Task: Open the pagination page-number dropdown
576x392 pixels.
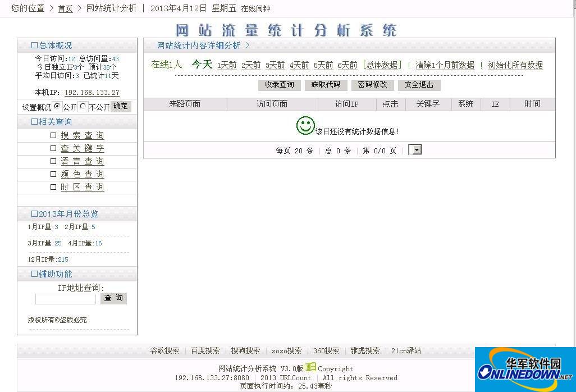Action: click(414, 150)
